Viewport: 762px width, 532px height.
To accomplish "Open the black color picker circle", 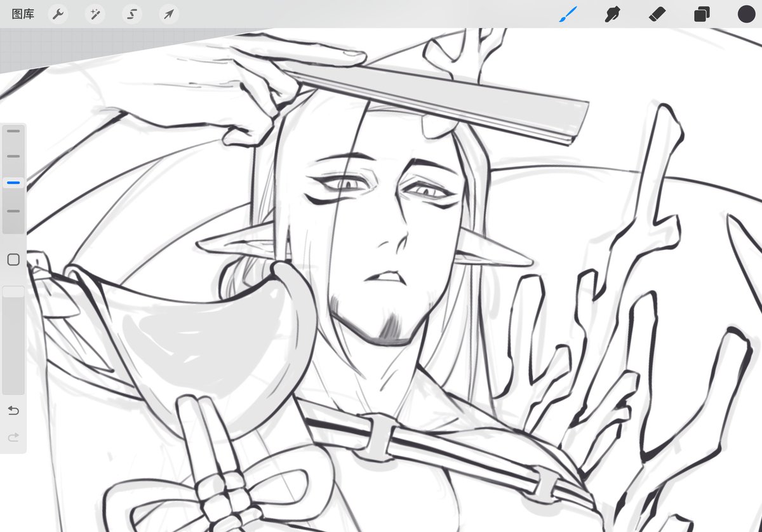I will point(746,14).
